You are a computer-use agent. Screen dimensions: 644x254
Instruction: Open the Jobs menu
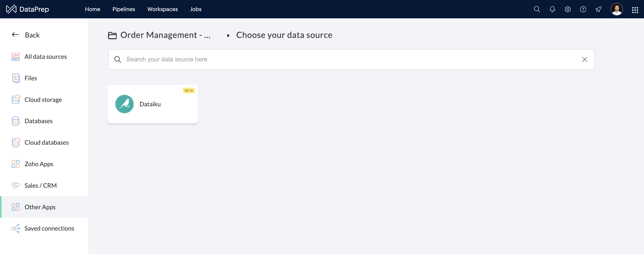coord(195,9)
